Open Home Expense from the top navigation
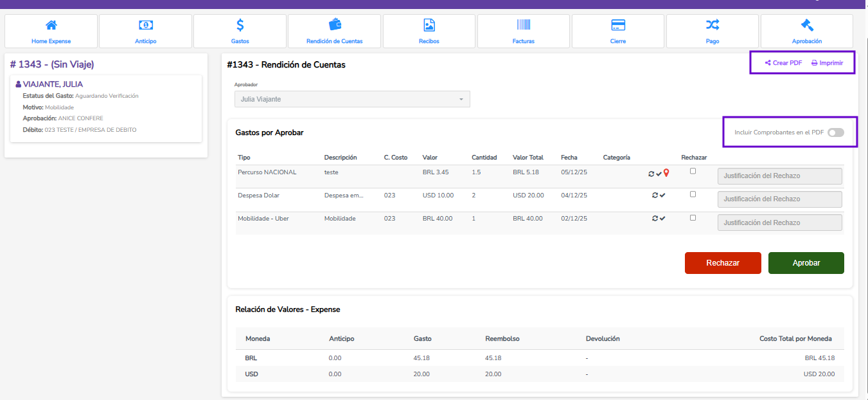Screen dimensions: 868x400 pyautogui.click(x=51, y=31)
